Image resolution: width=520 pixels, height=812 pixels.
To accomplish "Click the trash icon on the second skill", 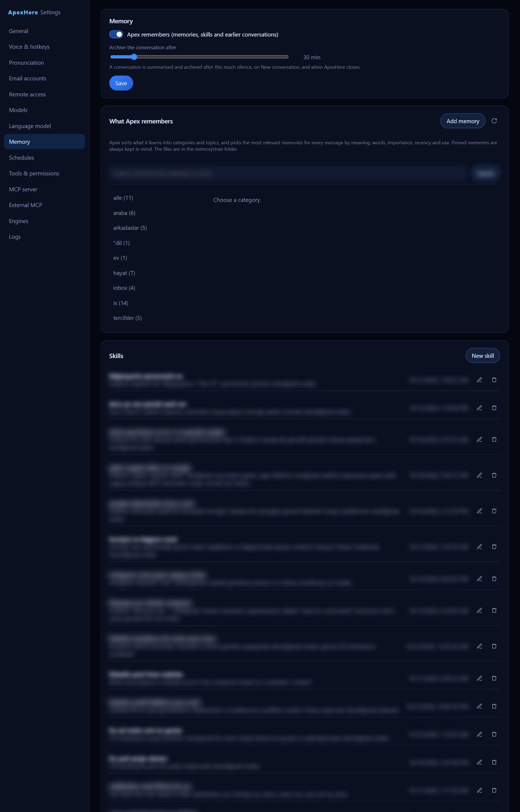I will (494, 408).
